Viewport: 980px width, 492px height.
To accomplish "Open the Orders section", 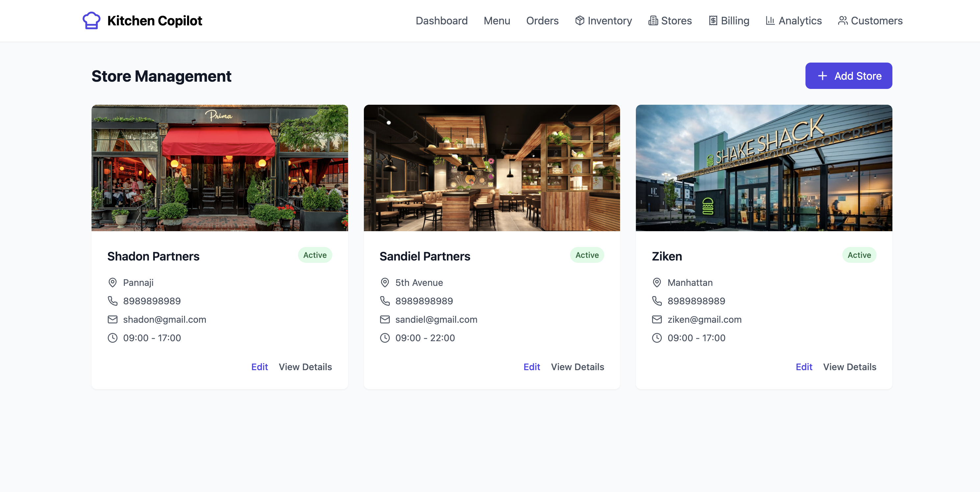I will [542, 20].
